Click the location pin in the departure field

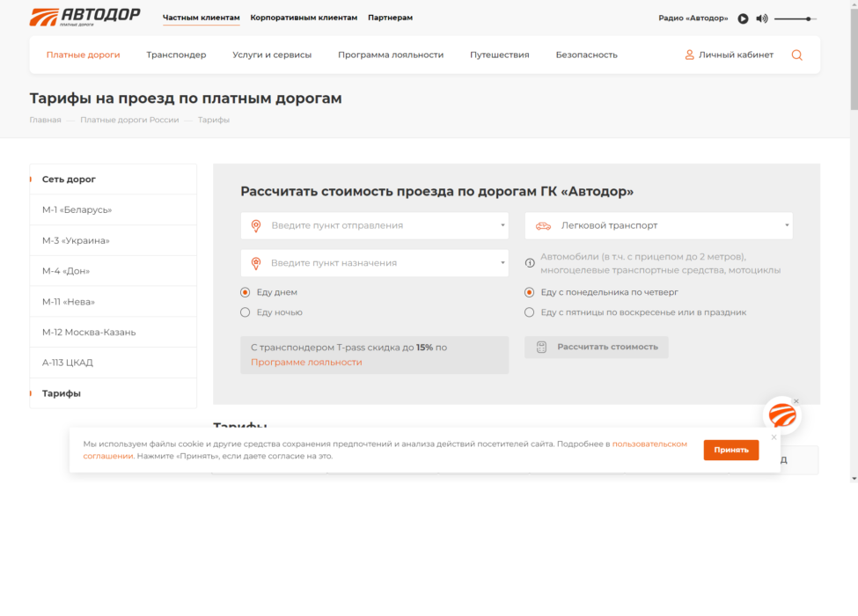(x=256, y=225)
